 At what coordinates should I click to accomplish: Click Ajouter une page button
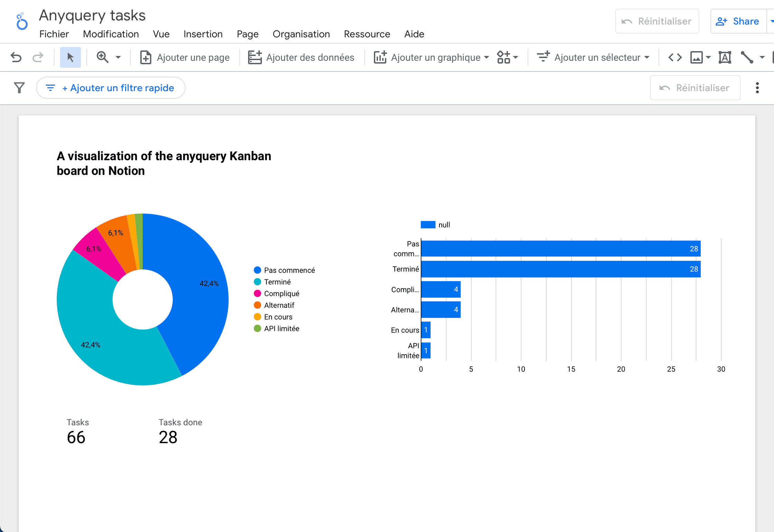click(x=185, y=57)
